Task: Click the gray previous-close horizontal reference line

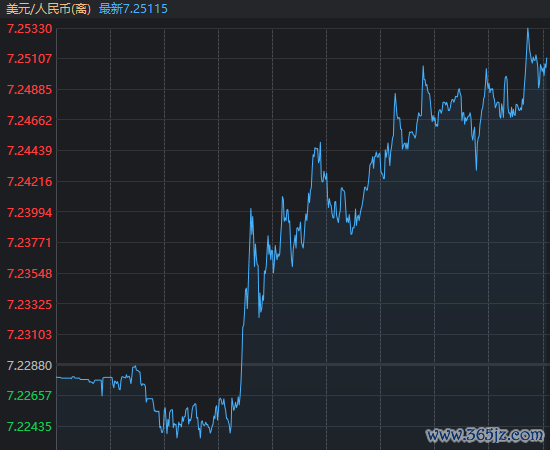Action: [x=303, y=365]
